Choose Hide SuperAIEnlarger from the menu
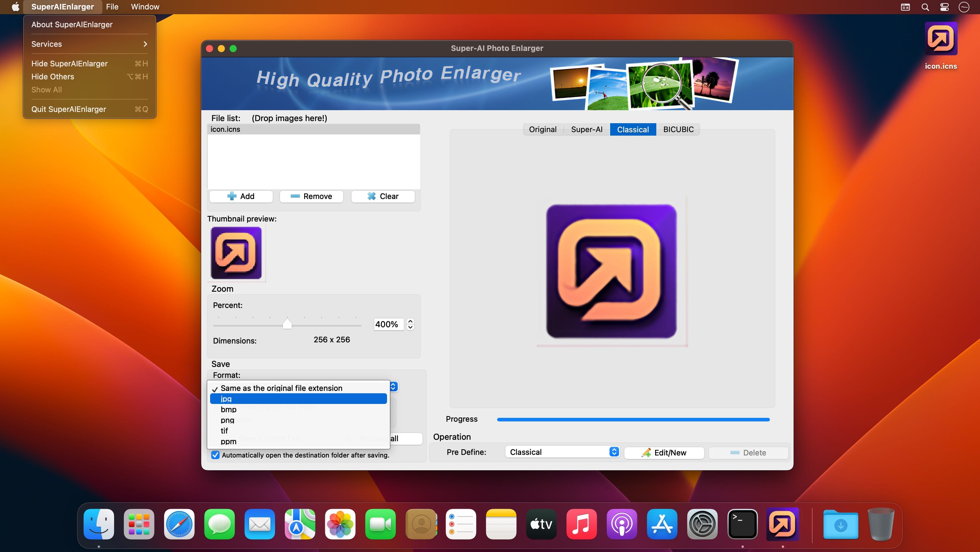The width and height of the screenshot is (980, 552). tap(89, 64)
